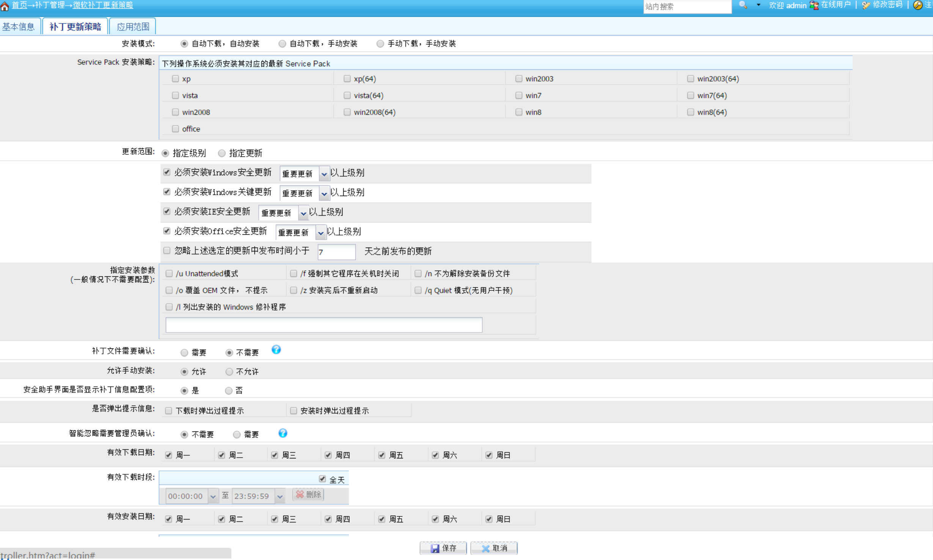Check the win7 checkbox
Screen dimensions: 933x560
(518, 95)
